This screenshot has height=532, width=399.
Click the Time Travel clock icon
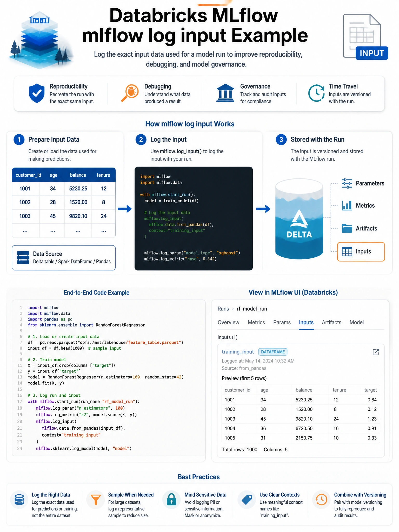(x=316, y=93)
